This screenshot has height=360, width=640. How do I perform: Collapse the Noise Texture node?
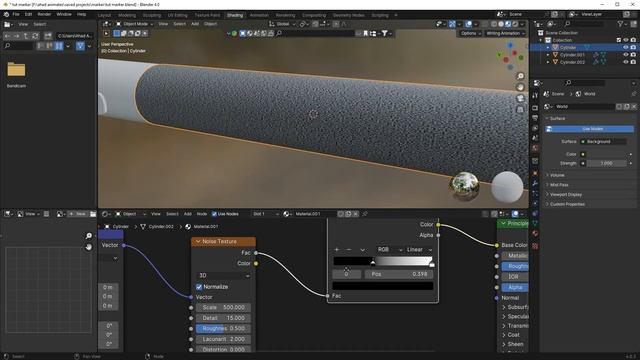click(198, 242)
